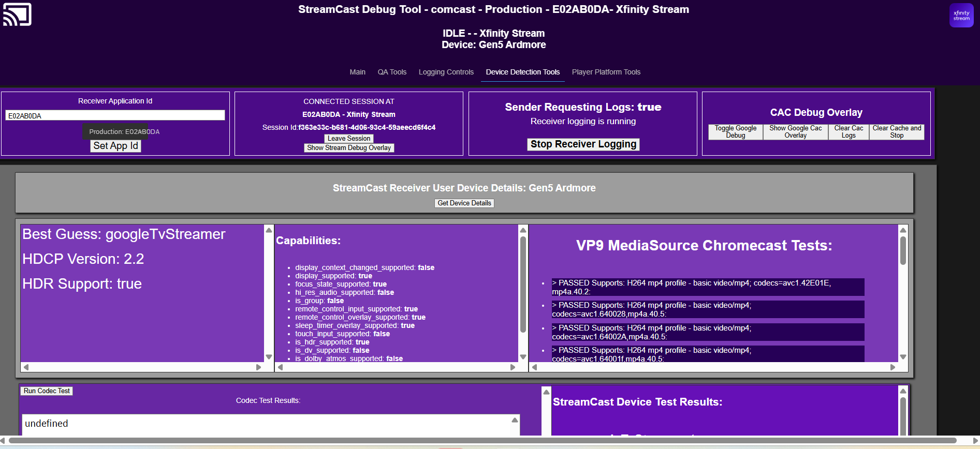Click right arrow under Best Guess panel
Image resolution: width=980 pixels, height=449 pixels.
(x=258, y=367)
